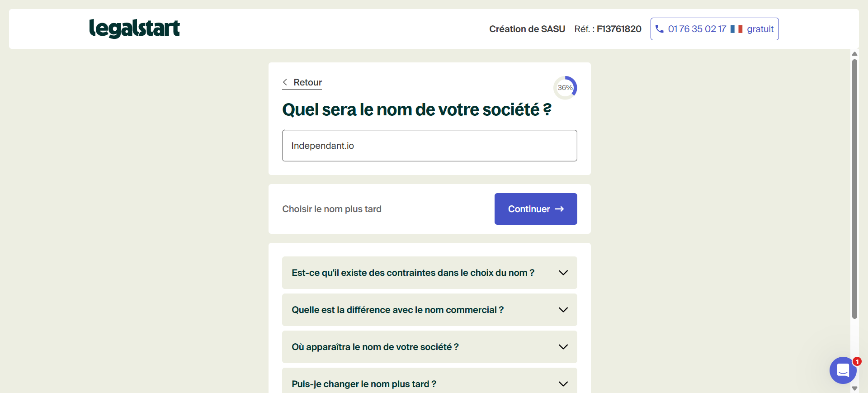Expand the nom commercial difference question
This screenshot has height=393, width=868.
(x=397, y=310)
